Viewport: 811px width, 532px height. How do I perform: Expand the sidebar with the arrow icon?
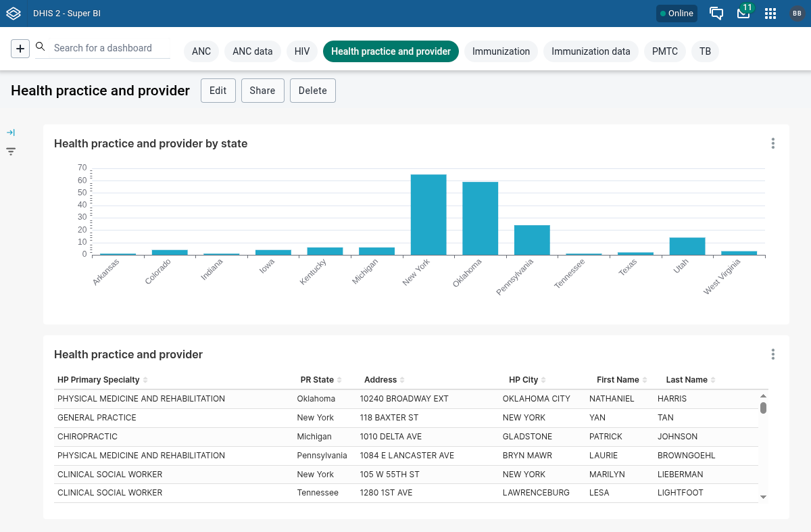pos(11,132)
